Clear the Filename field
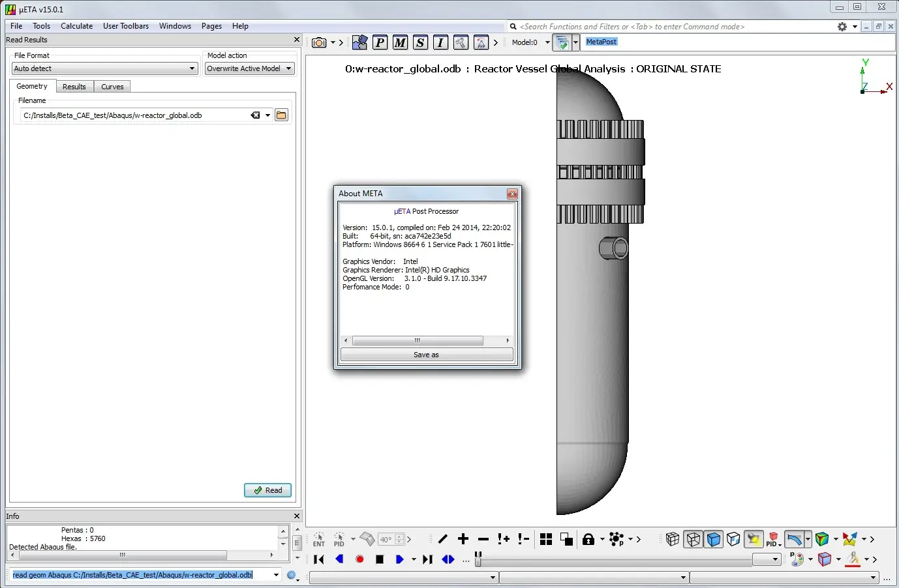 coord(255,115)
